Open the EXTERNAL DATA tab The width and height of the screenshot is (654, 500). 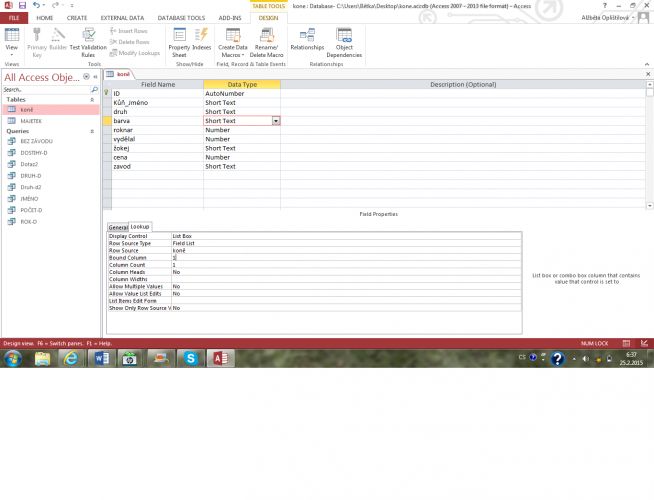click(122, 18)
